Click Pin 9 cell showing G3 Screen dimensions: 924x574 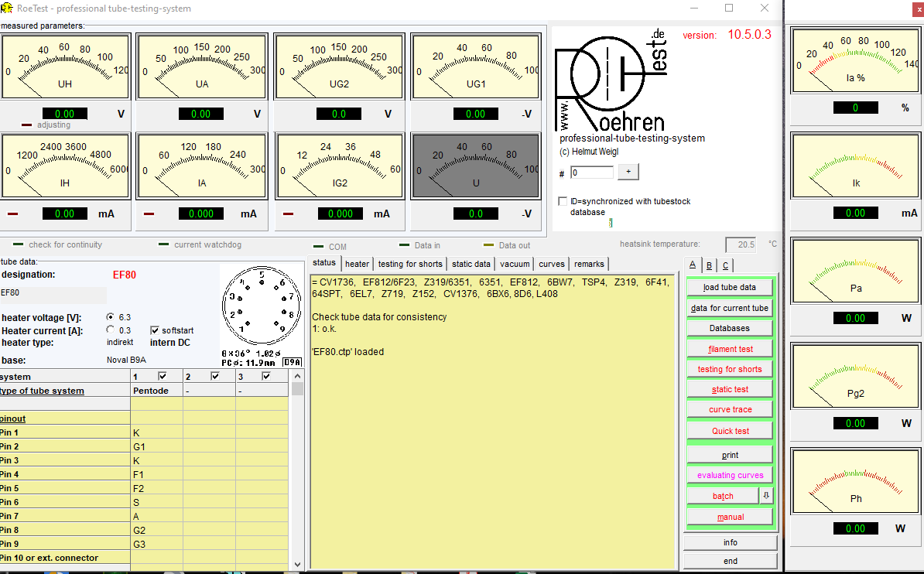tap(157, 544)
